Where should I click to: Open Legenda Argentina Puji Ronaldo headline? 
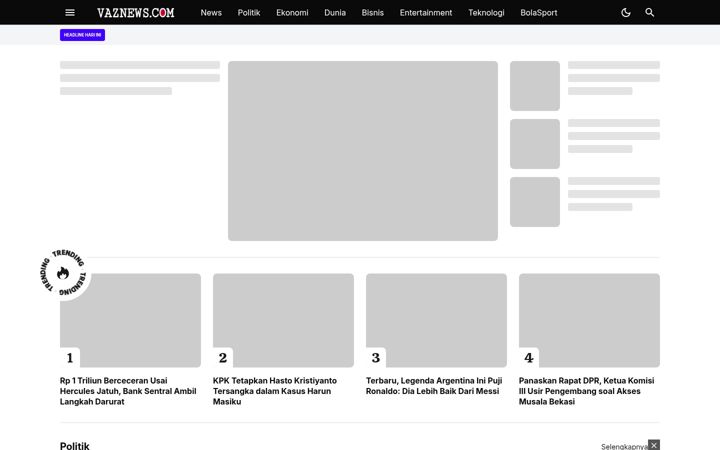(x=434, y=386)
